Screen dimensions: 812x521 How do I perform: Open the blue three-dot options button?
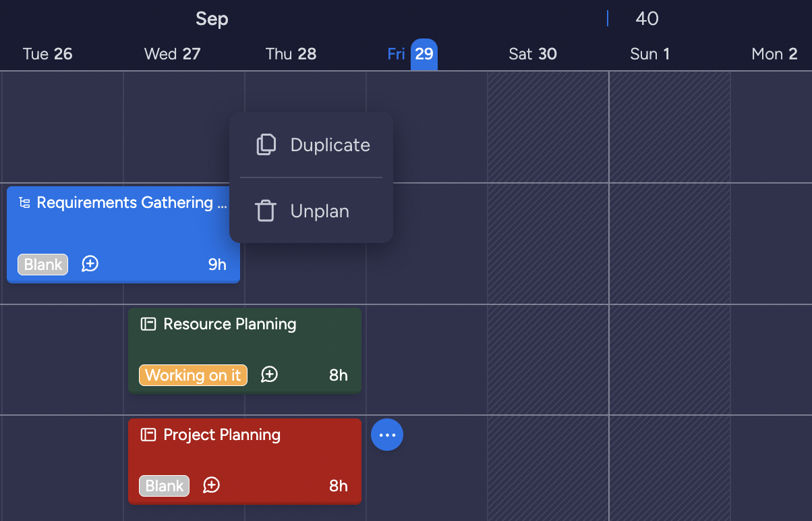[x=387, y=435]
